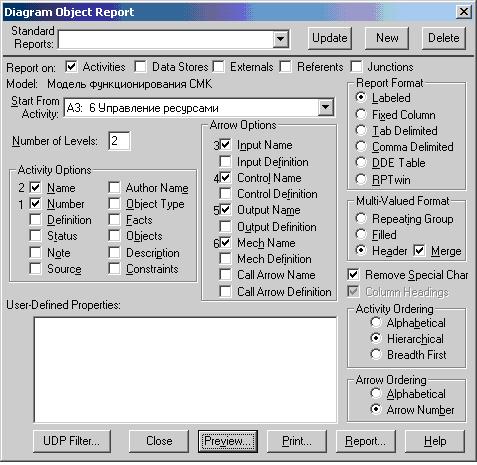Click the Delete report button
The image size is (477, 465).
tap(443, 38)
